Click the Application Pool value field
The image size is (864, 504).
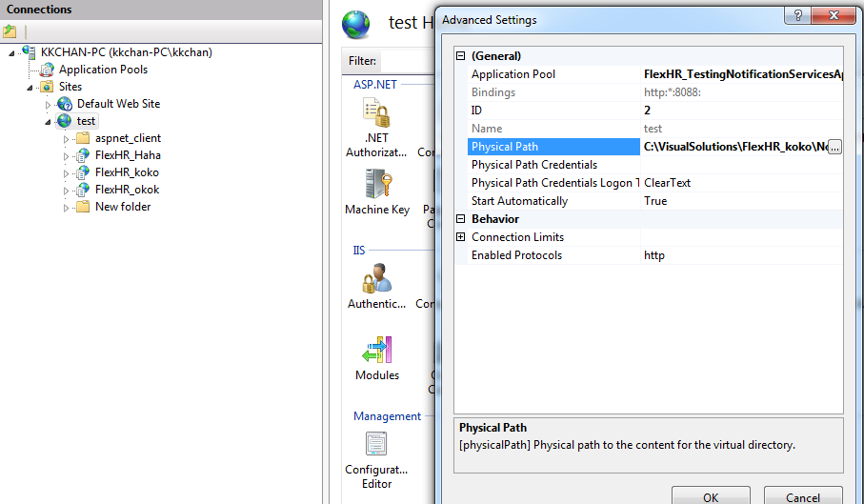pos(742,73)
